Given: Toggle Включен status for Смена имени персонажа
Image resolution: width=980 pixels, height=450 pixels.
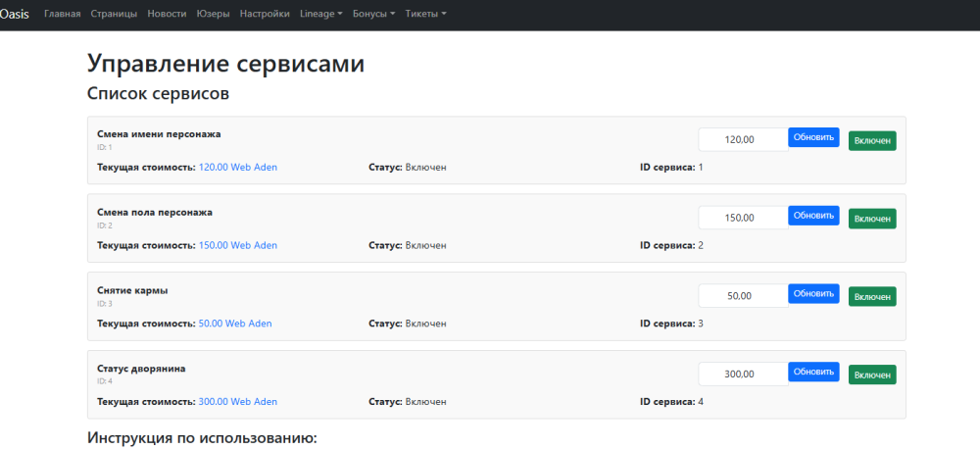Looking at the screenshot, I should [872, 141].
